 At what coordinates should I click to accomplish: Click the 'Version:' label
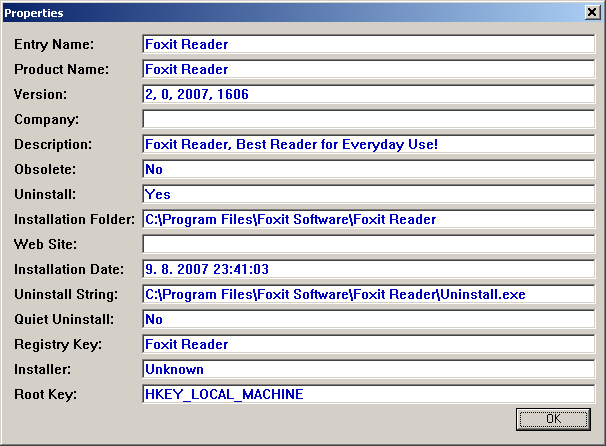(40, 94)
